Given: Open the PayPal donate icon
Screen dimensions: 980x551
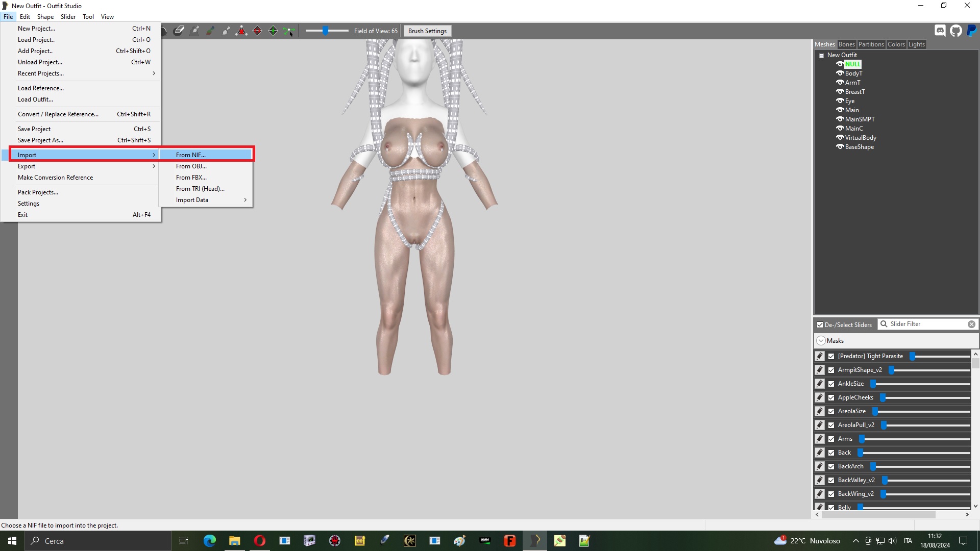Looking at the screenshot, I should pyautogui.click(x=972, y=31).
